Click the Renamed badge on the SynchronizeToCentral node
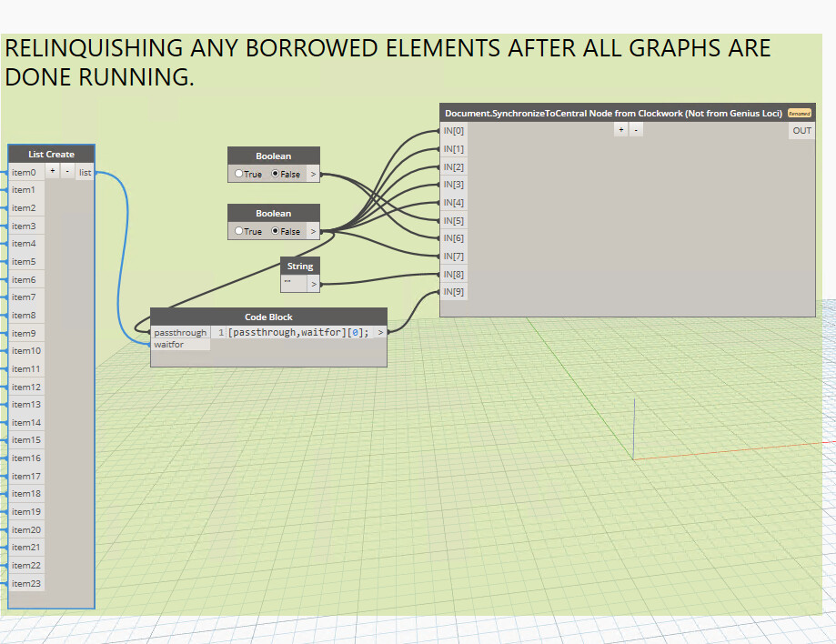Viewport: 836px width, 644px height. (800, 113)
